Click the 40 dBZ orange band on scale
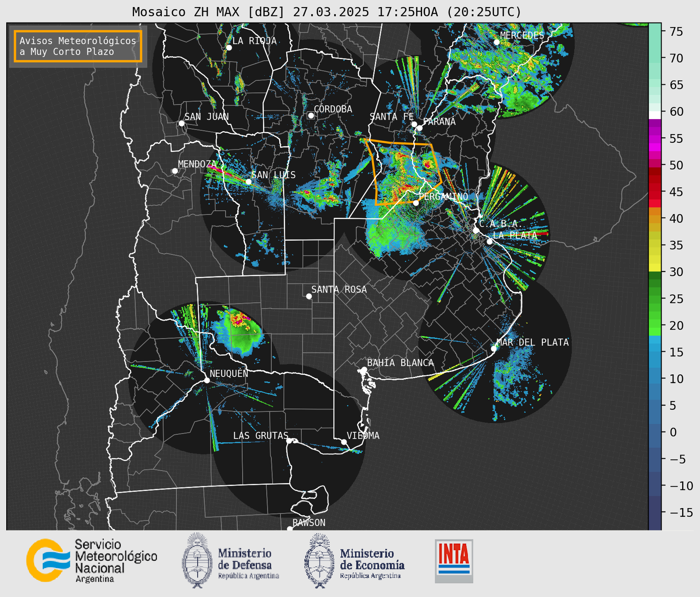This screenshot has width=700, height=597. (654, 218)
